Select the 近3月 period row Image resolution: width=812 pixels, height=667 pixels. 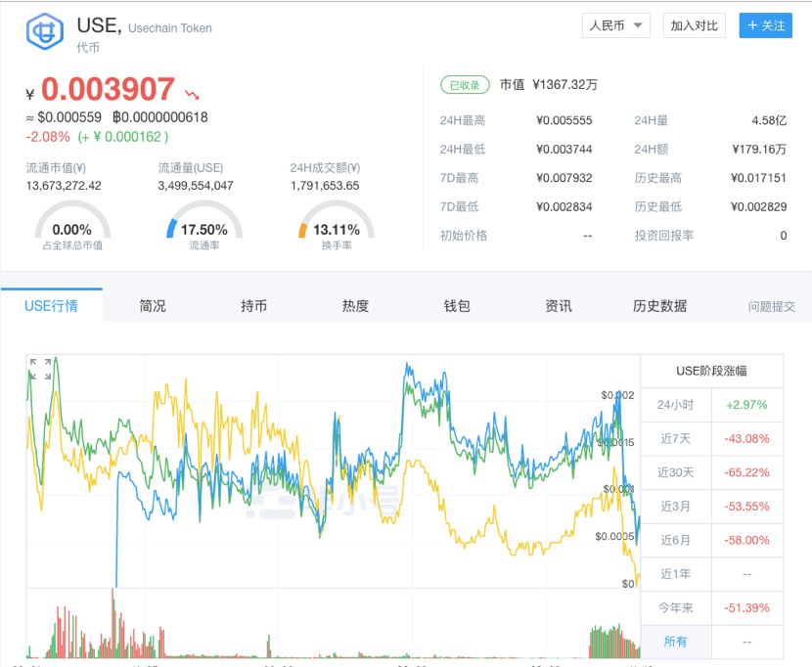711,507
